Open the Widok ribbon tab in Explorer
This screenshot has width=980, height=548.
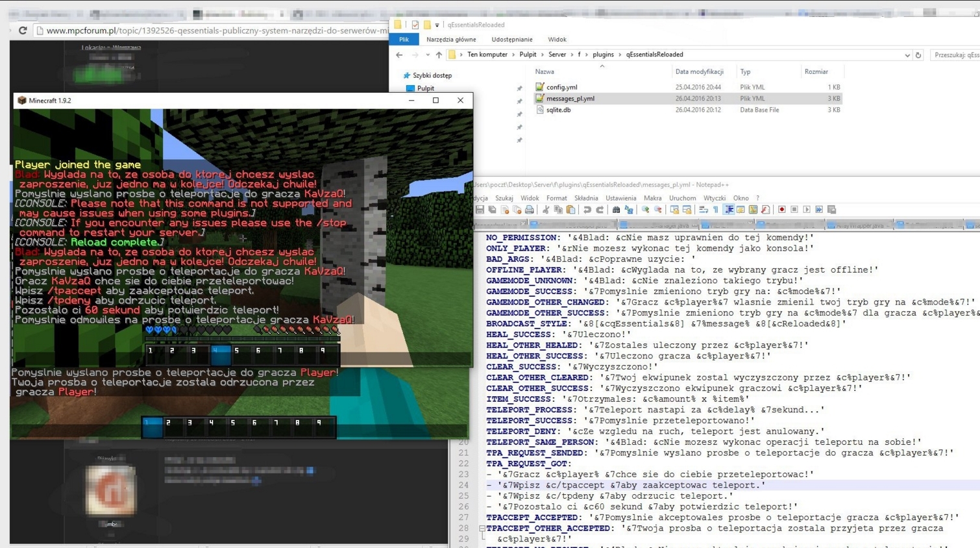557,40
